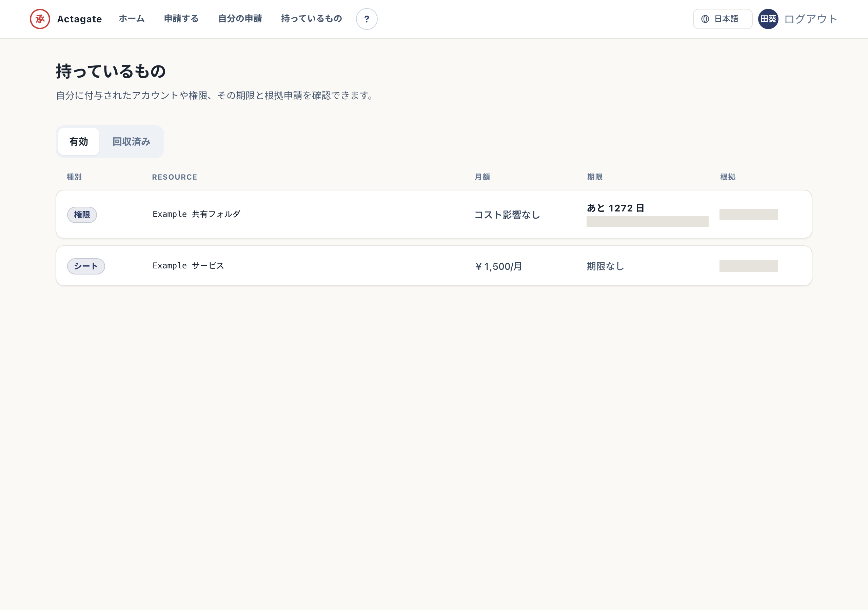Image resolution: width=868 pixels, height=610 pixels.
Task: Click the 田葵 user avatar
Action: click(x=768, y=19)
